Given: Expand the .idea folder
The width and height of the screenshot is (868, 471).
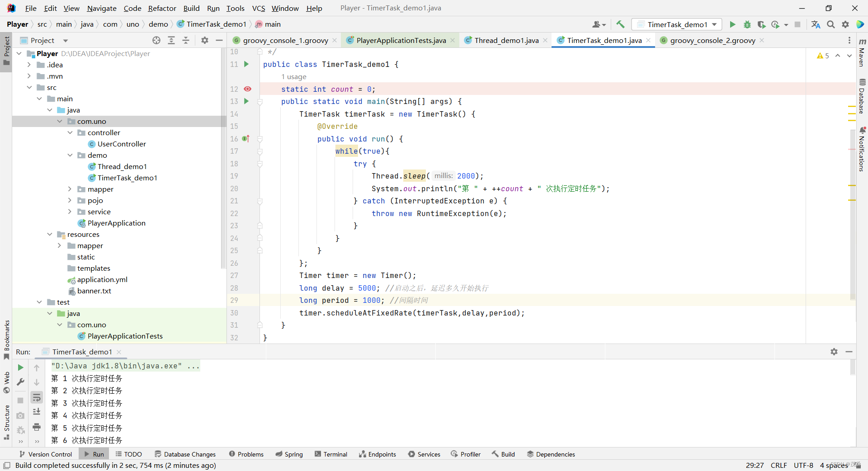Looking at the screenshot, I should tap(29, 65).
